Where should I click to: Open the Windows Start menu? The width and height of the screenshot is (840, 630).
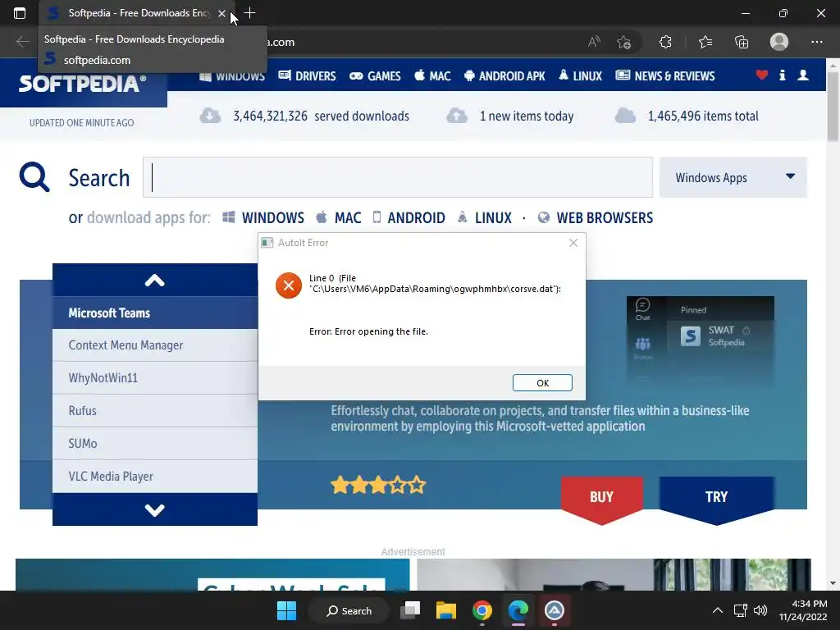click(286, 610)
